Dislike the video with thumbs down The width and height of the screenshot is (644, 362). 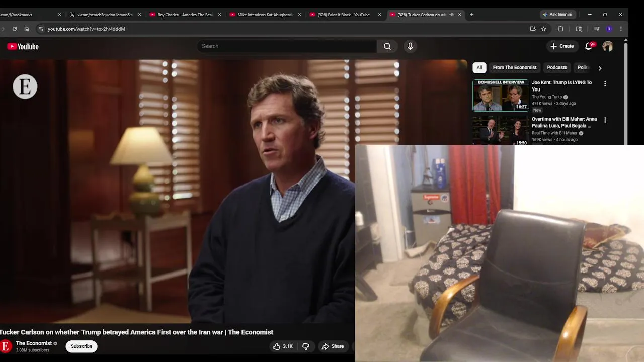coord(306,346)
